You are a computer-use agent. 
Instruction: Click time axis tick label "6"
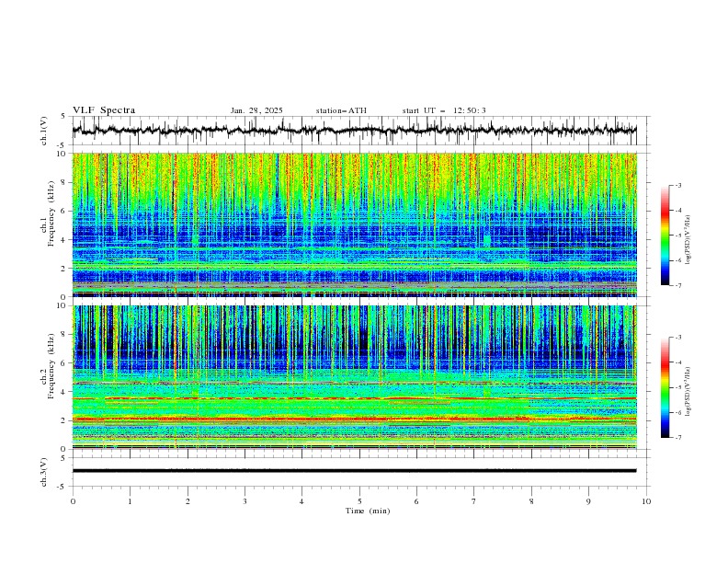point(416,501)
